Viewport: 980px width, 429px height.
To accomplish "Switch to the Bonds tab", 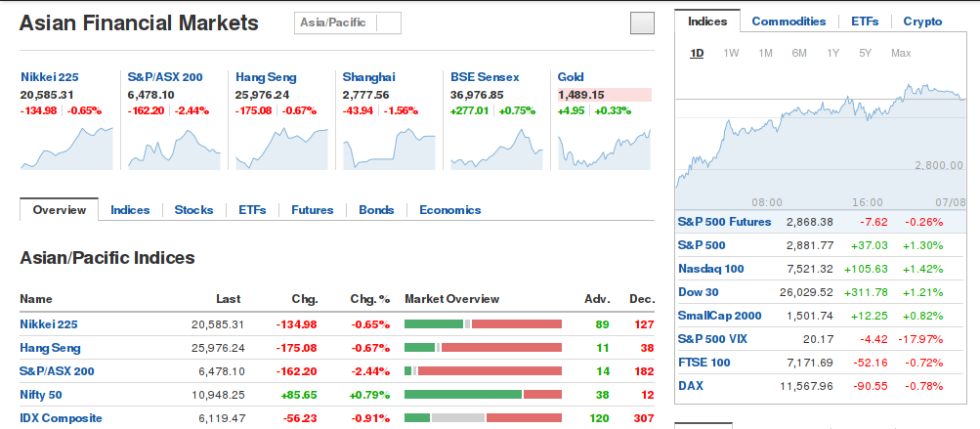I will 376,210.
